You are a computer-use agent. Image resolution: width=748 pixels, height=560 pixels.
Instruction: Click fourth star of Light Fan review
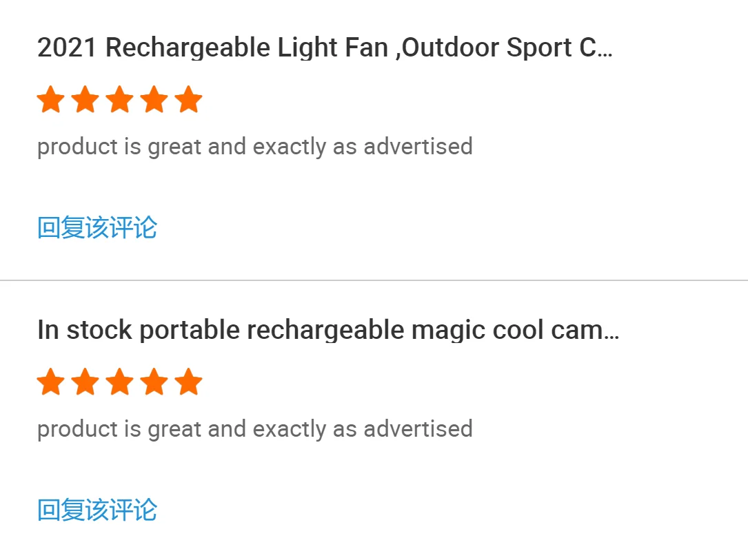tap(154, 100)
